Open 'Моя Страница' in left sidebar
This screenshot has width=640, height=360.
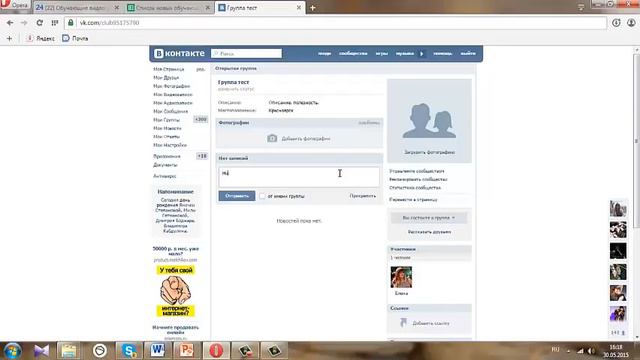coord(169,69)
